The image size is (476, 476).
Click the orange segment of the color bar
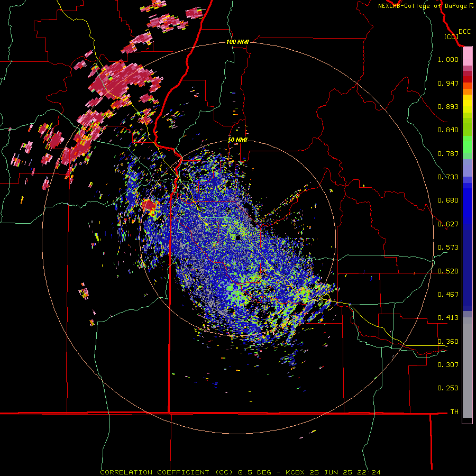click(467, 91)
